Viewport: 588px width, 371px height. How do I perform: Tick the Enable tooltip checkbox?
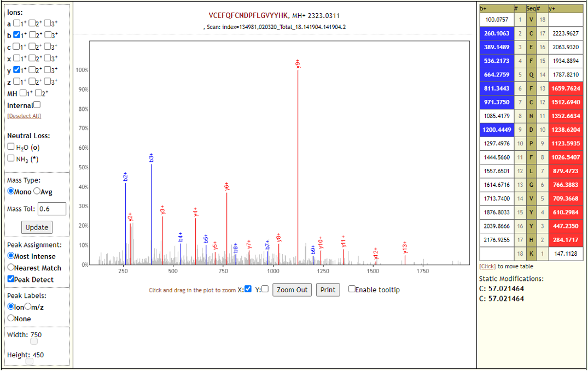(352, 289)
